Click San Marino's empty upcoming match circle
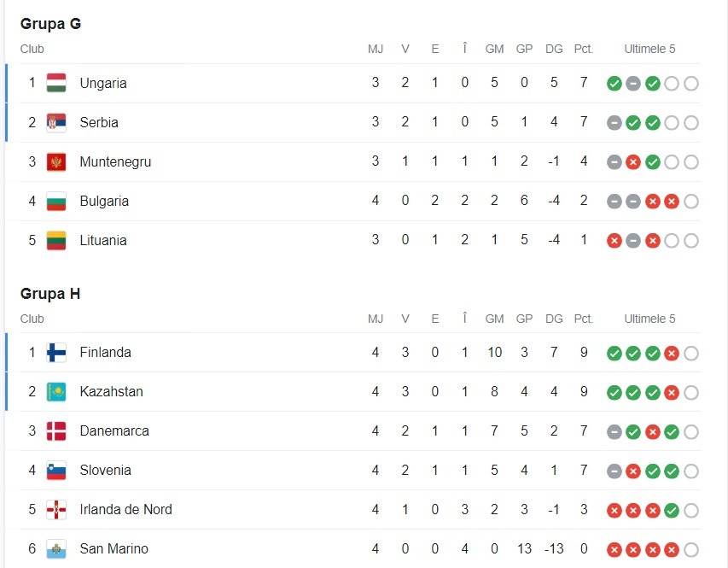Viewport: 728px width, 568px height. pos(691,549)
